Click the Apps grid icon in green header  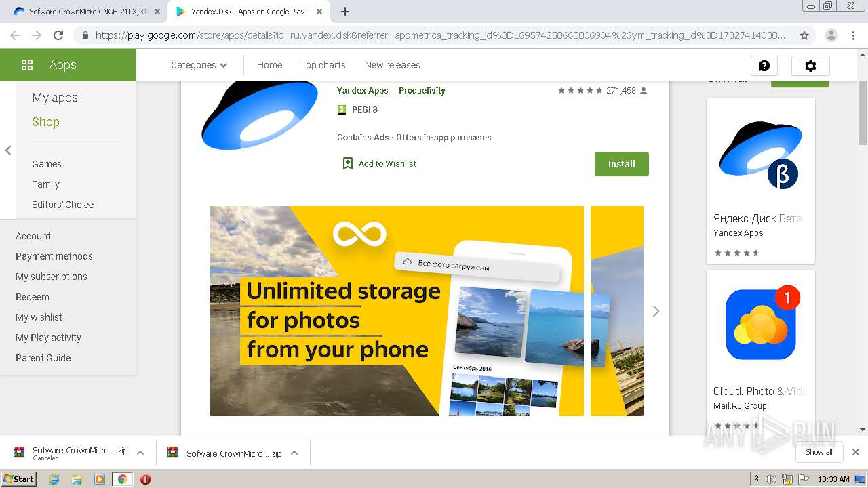[x=27, y=65]
